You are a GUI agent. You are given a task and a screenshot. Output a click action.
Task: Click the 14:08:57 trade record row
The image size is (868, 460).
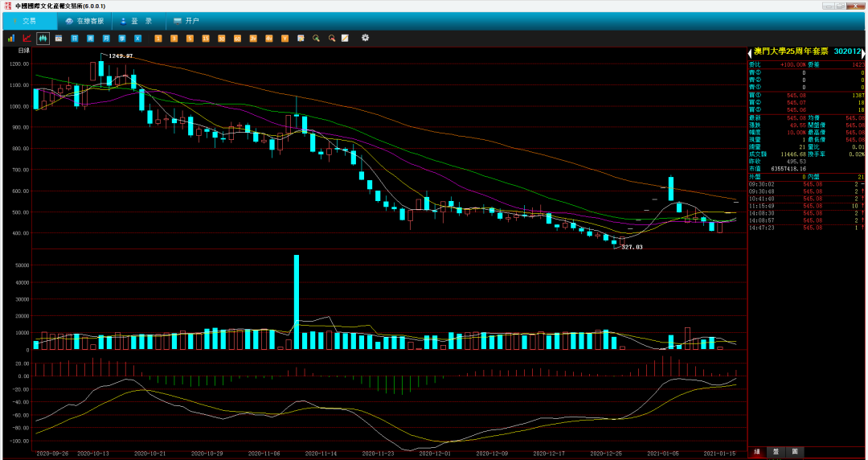pos(807,220)
